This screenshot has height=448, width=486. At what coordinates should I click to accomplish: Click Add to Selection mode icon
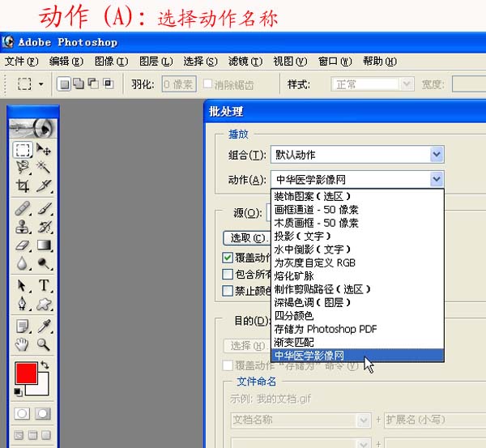(79, 83)
